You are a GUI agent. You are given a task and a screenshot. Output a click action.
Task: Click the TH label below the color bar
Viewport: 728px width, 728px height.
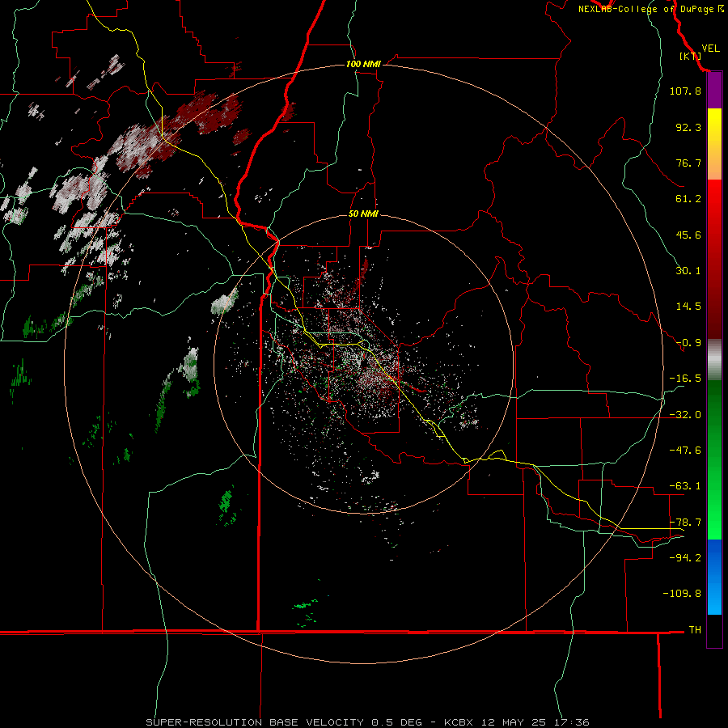tap(695, 630)
